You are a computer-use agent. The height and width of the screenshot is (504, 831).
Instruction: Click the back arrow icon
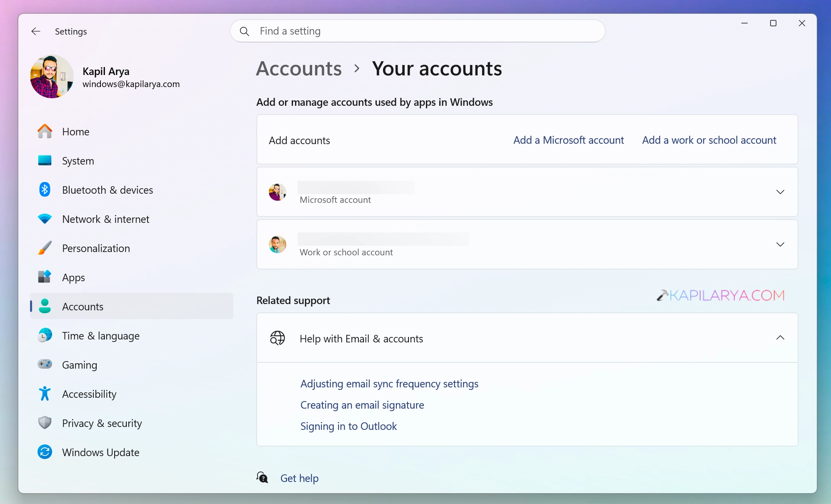[x=36, y=31]
